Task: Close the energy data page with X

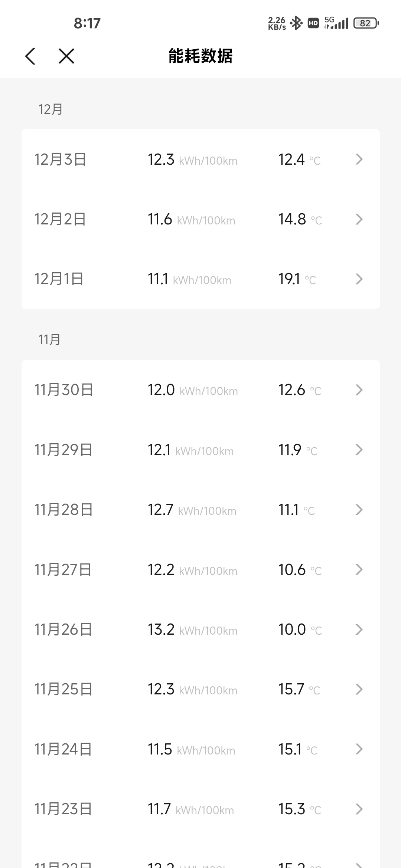Action: click(66, 56)
